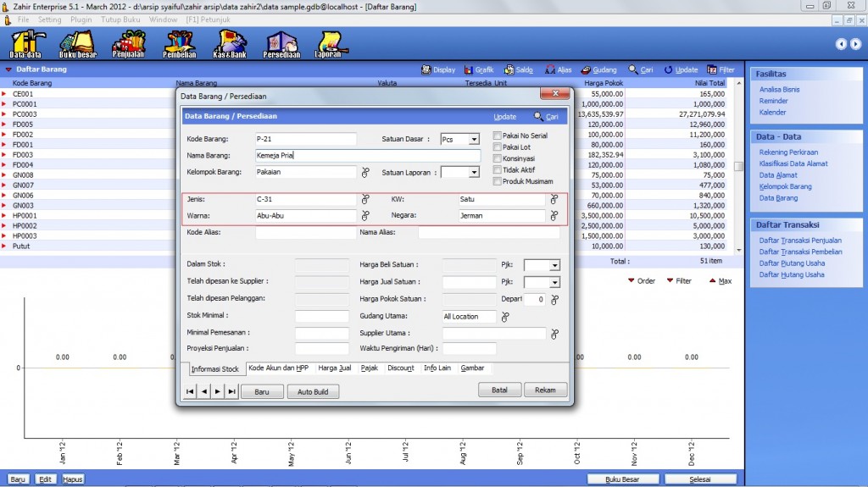
Task: Check the Tidak Aktif option
Action: pos(498,169)
